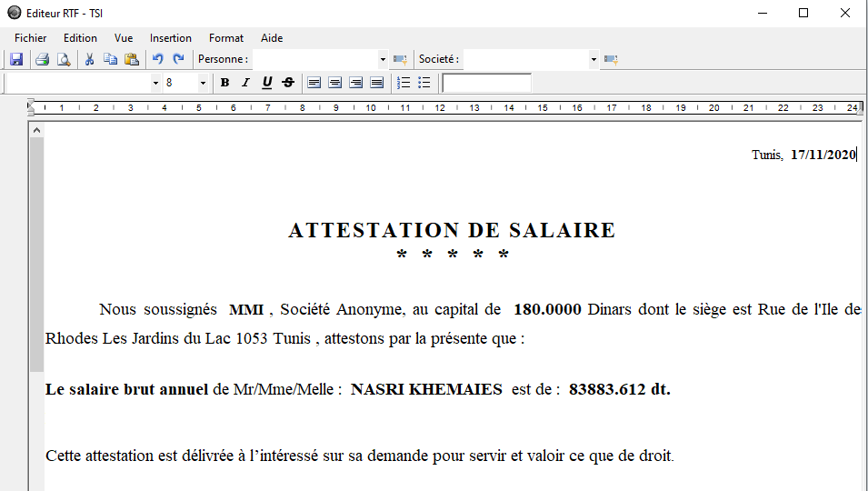Click the empty field right of list buttons
The height and width of the screenshot is (491, 868).
(486, 83)
